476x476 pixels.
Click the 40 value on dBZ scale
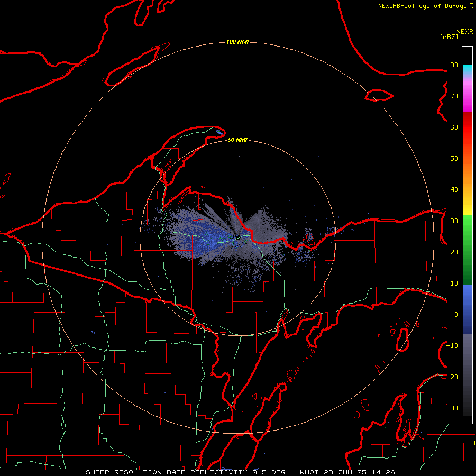coord(454,190)
